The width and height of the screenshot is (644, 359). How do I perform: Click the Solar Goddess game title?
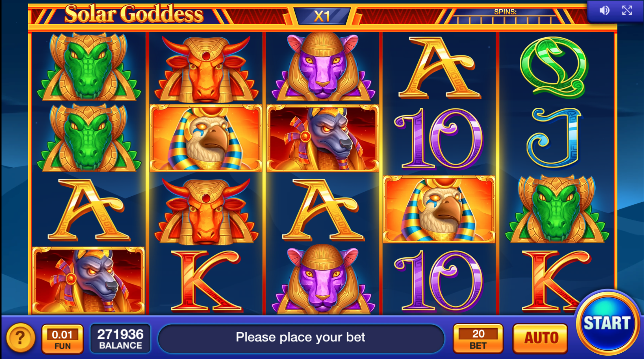[x=134, y=14]
